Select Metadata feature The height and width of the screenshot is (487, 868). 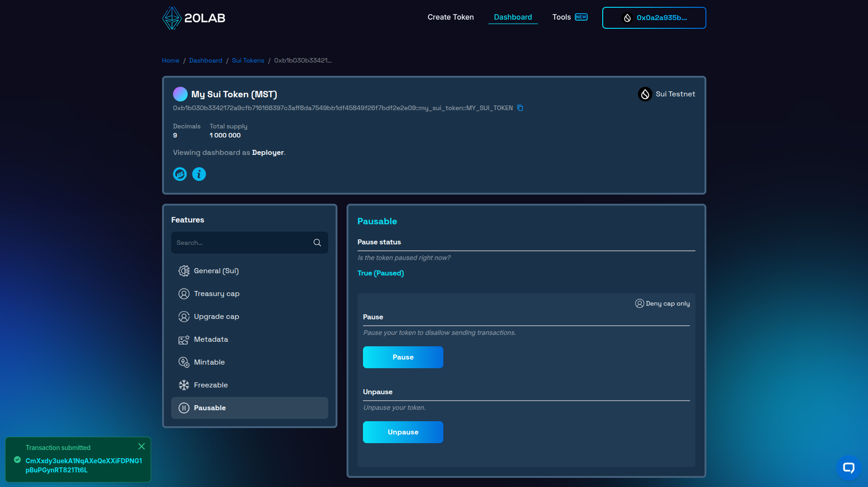click(x=250, y=339)
